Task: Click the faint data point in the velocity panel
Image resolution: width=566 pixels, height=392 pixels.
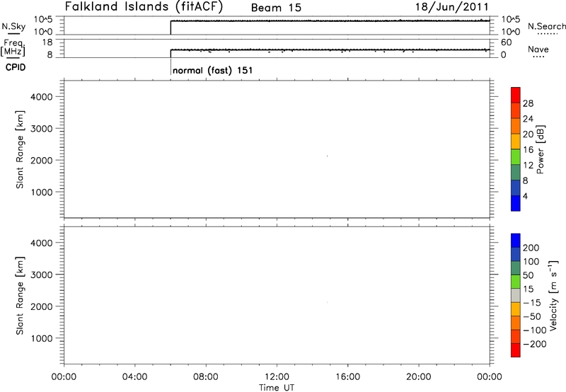Action: [x=328, y=302]
